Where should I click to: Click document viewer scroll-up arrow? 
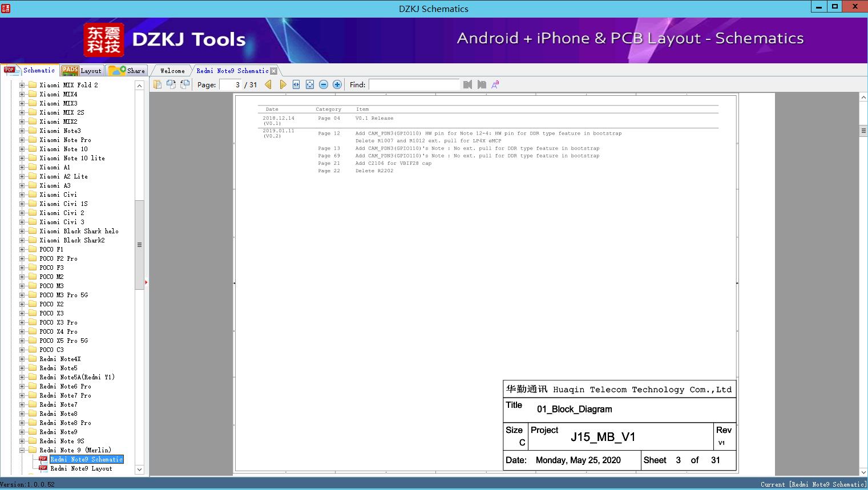point(863,98)
